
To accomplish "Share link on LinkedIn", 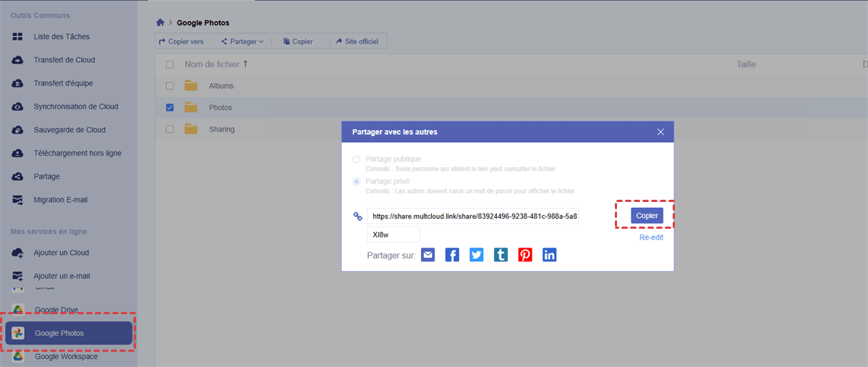I will [550, 255].
